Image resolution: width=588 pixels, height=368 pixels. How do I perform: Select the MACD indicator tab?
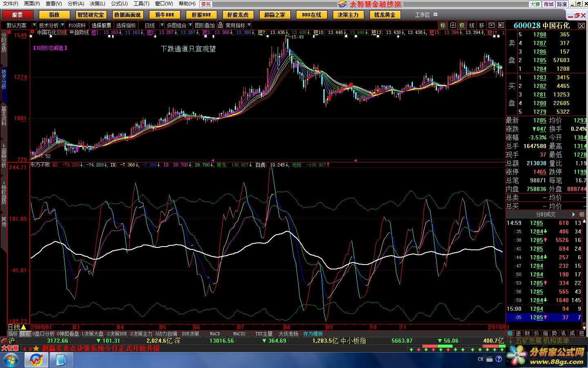point(215,334)
